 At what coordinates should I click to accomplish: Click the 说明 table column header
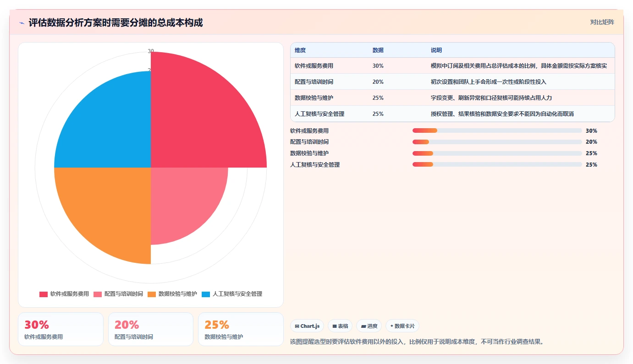436,50
